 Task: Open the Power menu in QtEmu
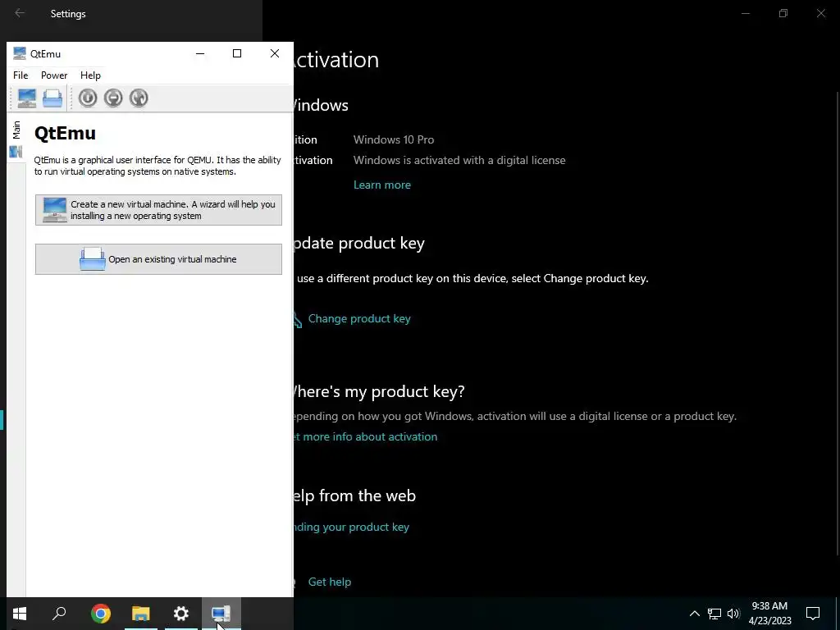[54, 75]
